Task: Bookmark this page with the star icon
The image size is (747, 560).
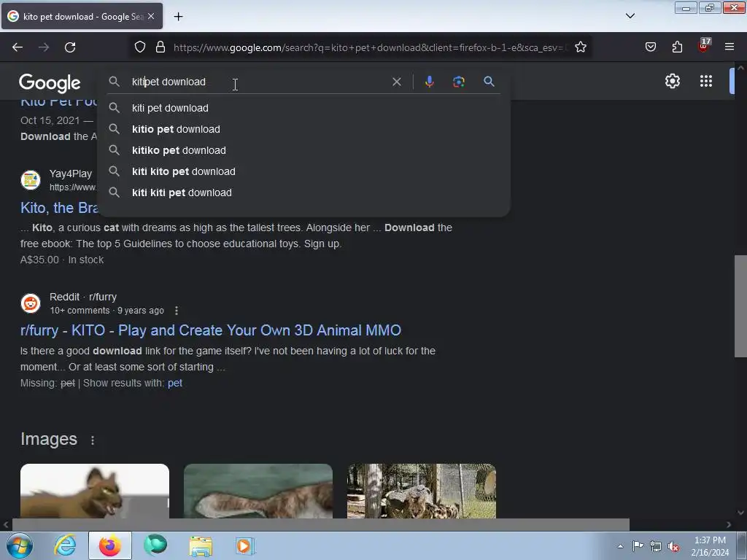Action: point(580,47)
